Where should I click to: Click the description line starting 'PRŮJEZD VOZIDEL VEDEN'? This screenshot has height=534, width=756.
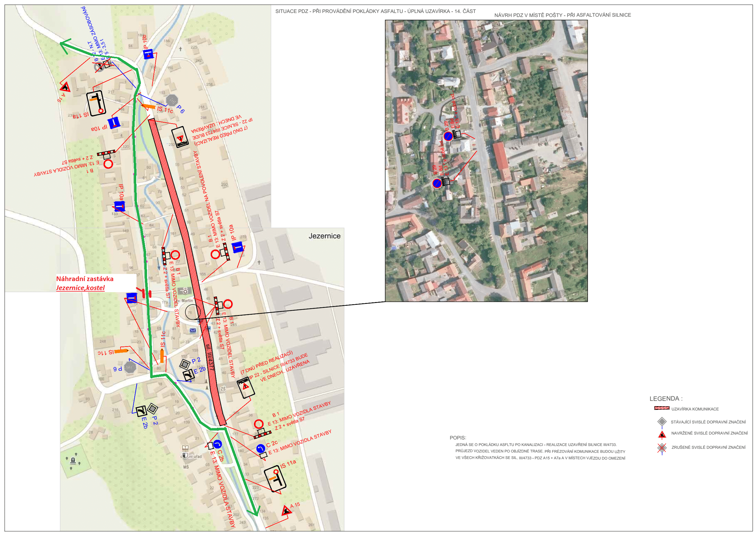point(540,451)
